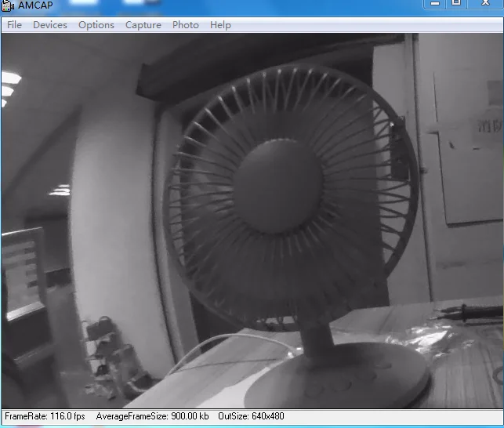Image resolution: width=504 pixels, height=428 pixels.
Task: Minimize the AMCAP window
Action: tap(436, 4)
